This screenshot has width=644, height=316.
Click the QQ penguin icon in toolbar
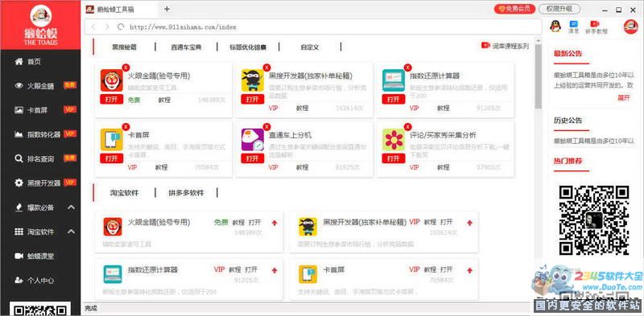pos(555,27)
